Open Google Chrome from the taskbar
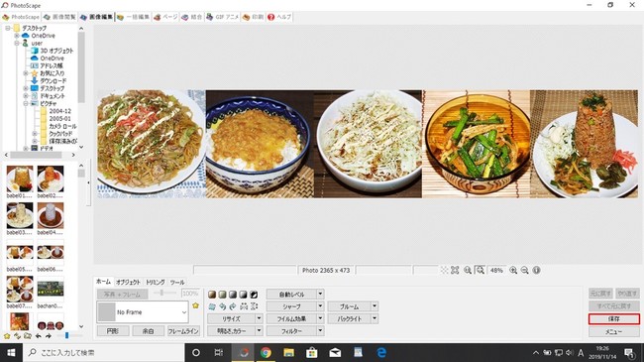The image size is (644, 362). point(266,352)
